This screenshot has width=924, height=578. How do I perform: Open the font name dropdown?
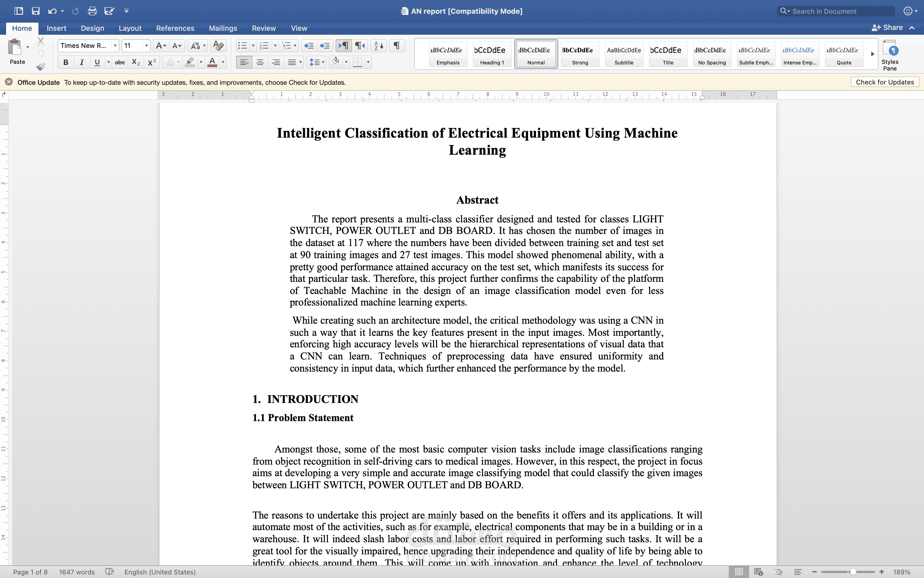pos(115,46)
